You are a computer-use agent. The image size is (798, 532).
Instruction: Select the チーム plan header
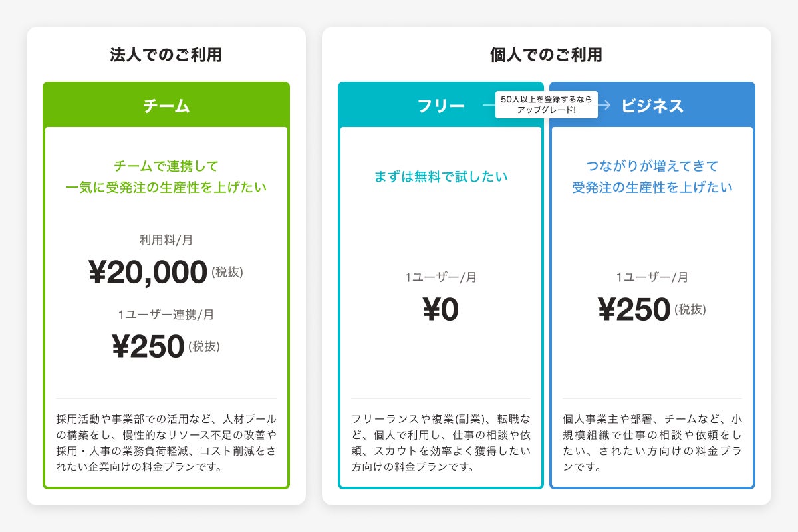click(166, 106)
